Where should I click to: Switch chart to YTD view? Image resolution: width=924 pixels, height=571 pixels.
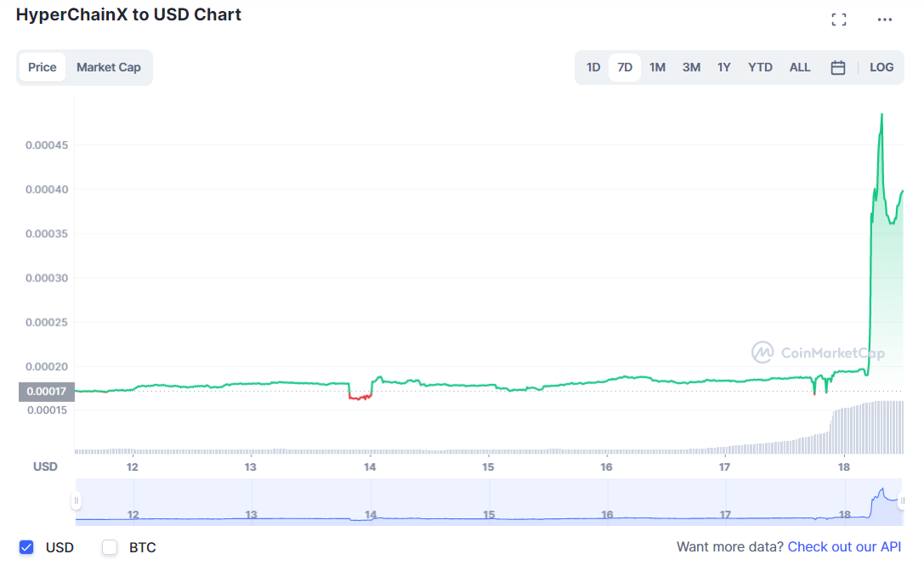[760, 66]
